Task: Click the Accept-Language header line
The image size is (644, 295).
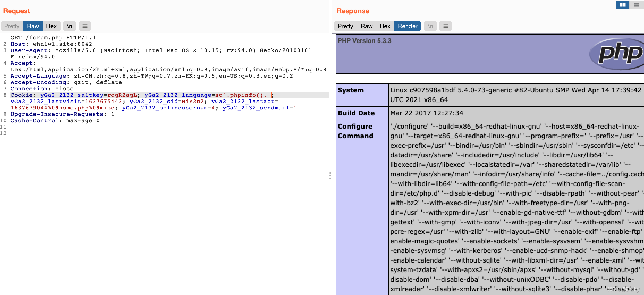Action: coord(152,76)
